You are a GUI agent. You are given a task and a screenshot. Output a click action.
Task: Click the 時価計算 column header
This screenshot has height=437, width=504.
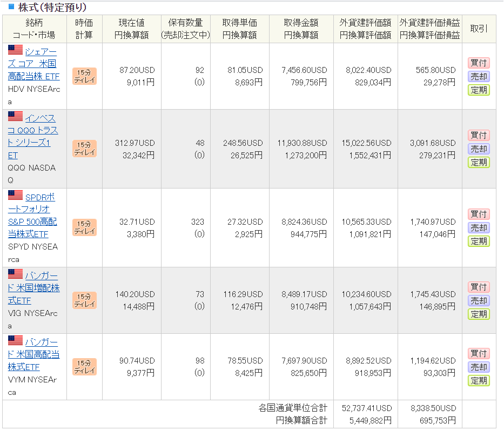tap(84, 29)
